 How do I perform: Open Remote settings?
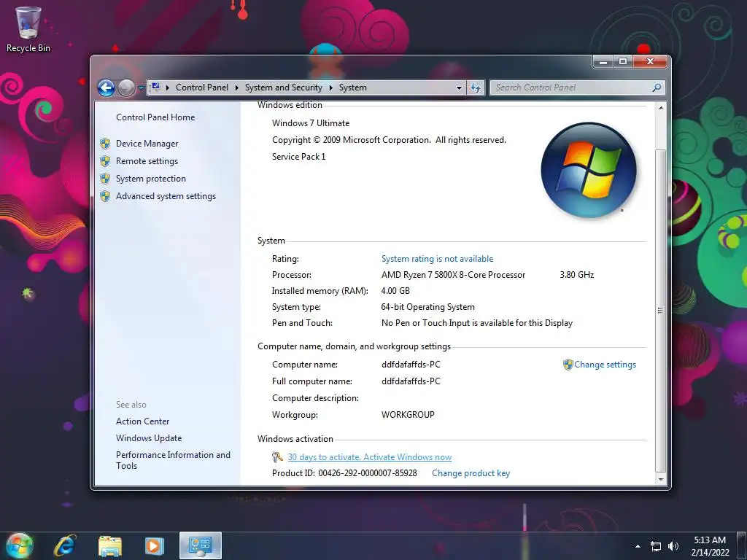[x=147, y=161]
